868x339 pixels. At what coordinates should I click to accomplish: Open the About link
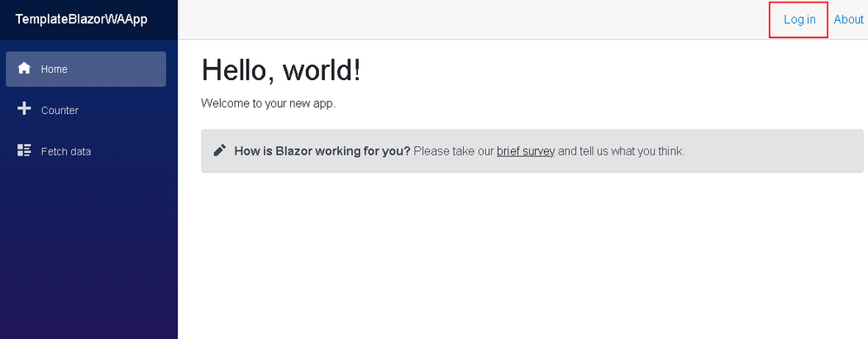[x=849, y=19]
